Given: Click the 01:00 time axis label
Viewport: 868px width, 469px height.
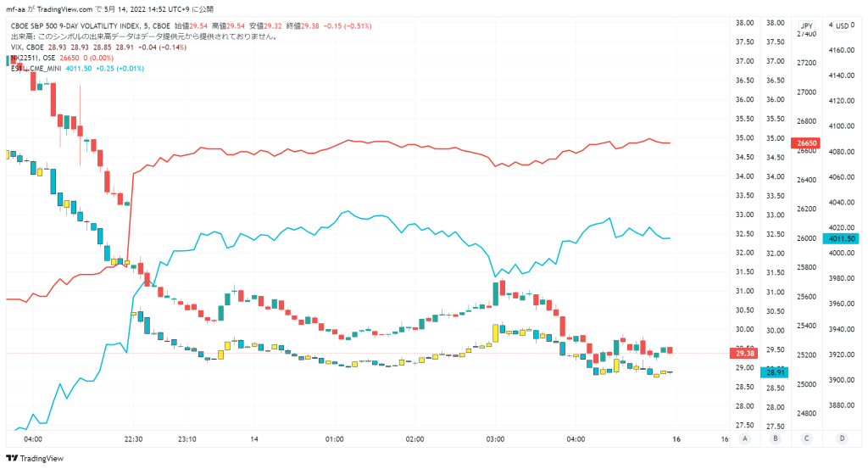Looking at the screenshot, I should click(x=334, y=439).
